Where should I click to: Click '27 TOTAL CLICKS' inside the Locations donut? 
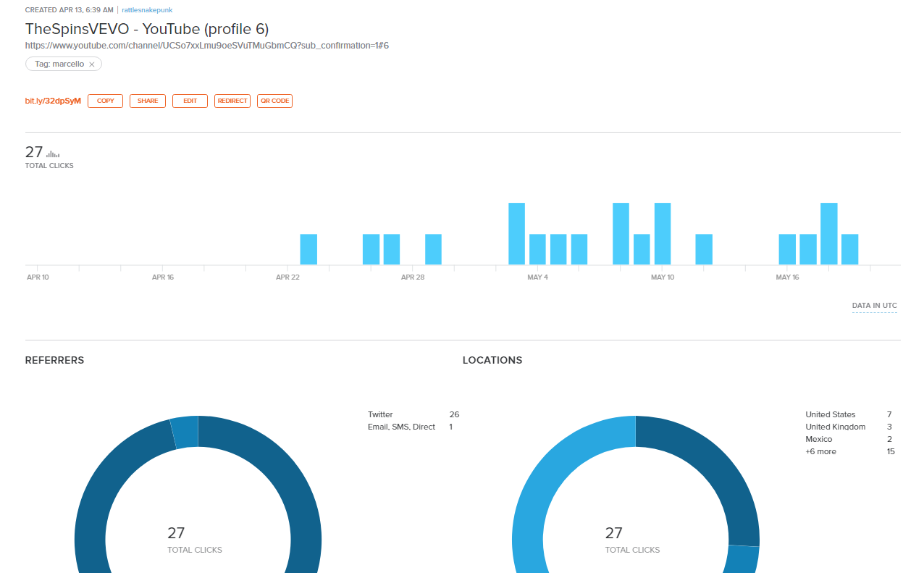click(x=633, y=540)
